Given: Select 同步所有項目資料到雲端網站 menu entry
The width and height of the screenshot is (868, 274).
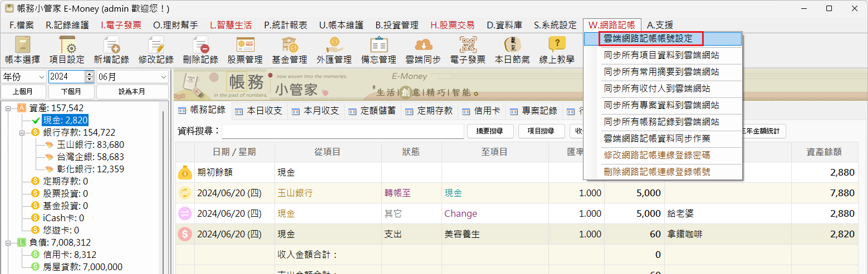Looking at the screenshot, I should coord(663,55).
